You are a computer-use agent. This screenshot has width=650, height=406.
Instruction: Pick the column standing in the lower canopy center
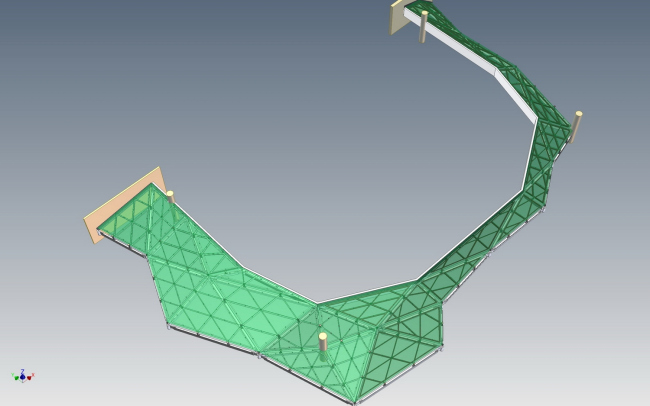point(323,343)
